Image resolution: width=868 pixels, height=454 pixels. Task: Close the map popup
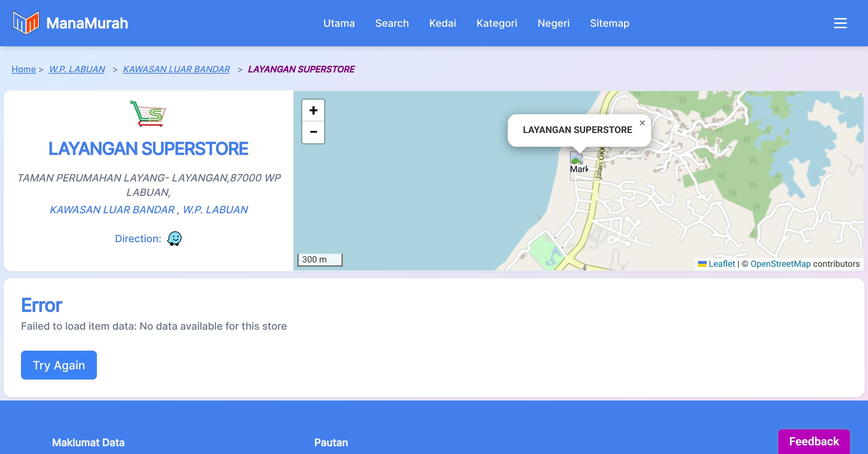coord(642,123)
